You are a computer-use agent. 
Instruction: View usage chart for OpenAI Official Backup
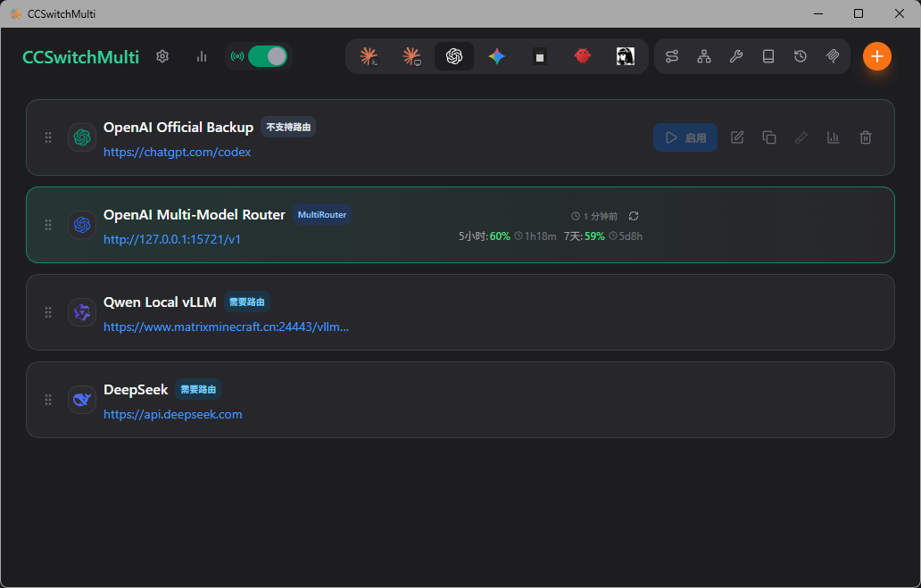[833, 137]
